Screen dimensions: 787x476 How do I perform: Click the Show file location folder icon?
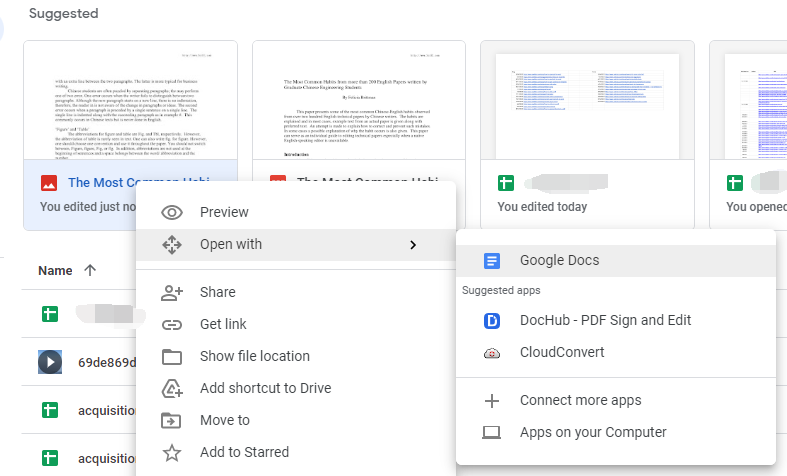pyautogui.click(x=172, y=356)
